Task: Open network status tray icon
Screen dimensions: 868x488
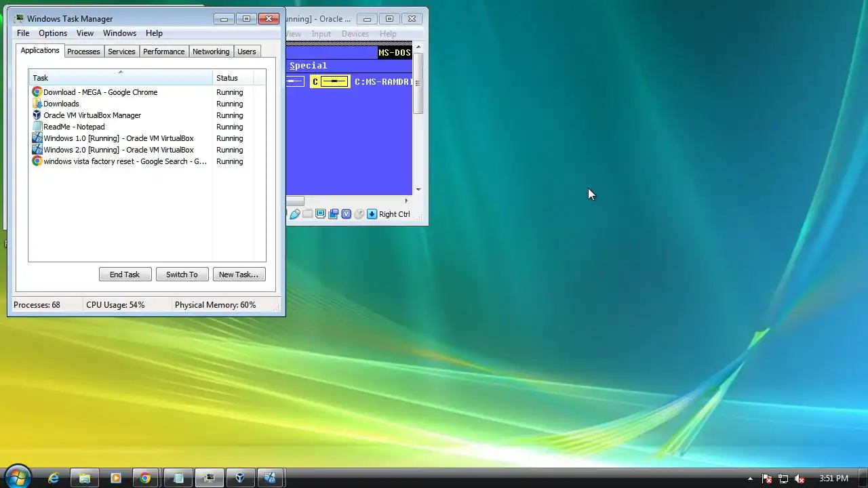Action: coord(783,479)
